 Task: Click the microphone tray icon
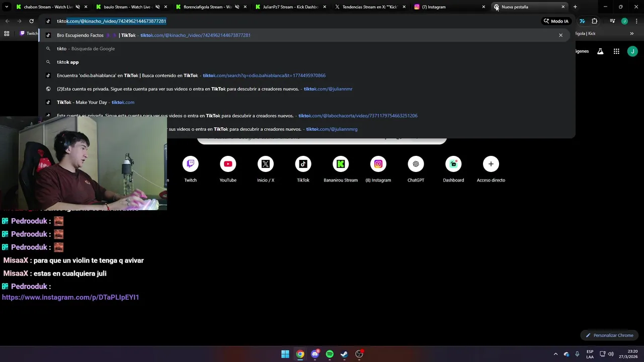coord(577,354)
